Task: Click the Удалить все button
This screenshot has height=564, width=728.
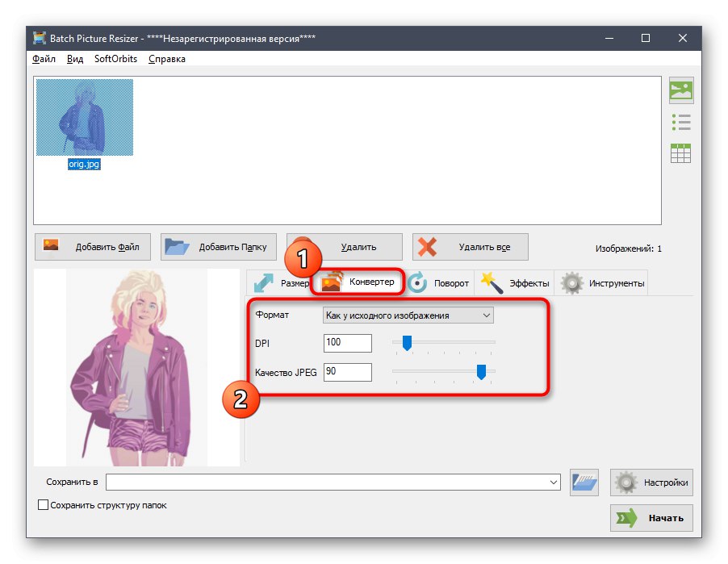Action: pyautogui.click(x=471, y=247)
